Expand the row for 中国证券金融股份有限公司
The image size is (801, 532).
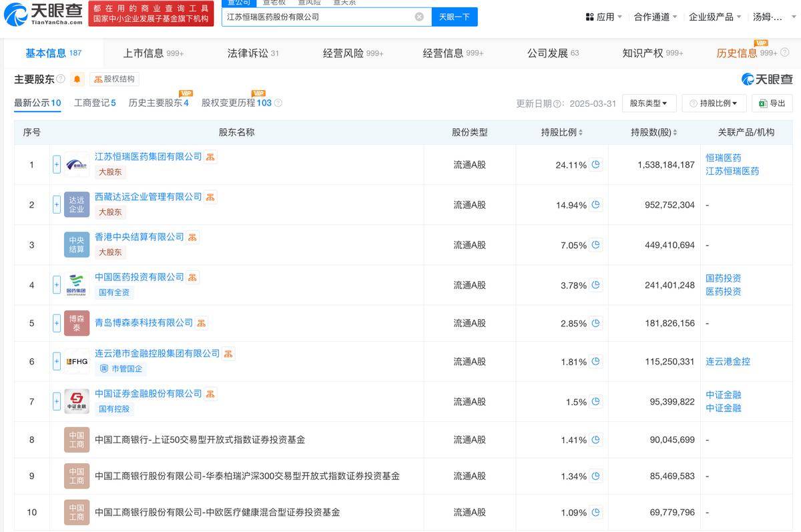click(57, 401)
